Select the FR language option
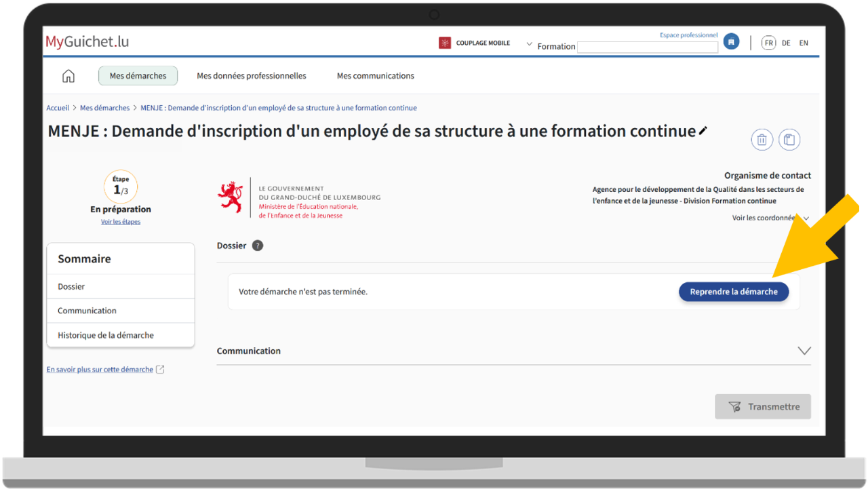Viewport: 868px width, 489px height. click(x=768, y=43)
